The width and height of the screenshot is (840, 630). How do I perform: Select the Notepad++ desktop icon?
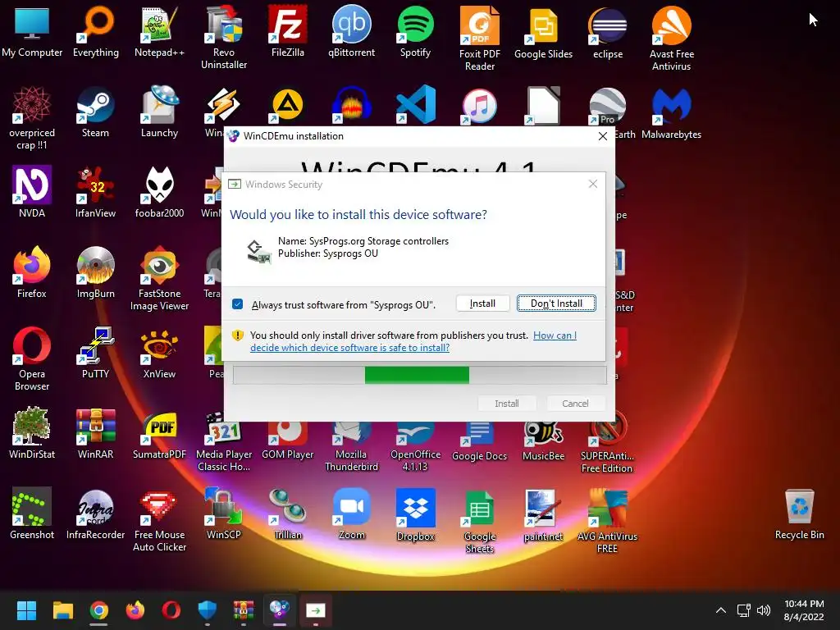coord(159,32)
